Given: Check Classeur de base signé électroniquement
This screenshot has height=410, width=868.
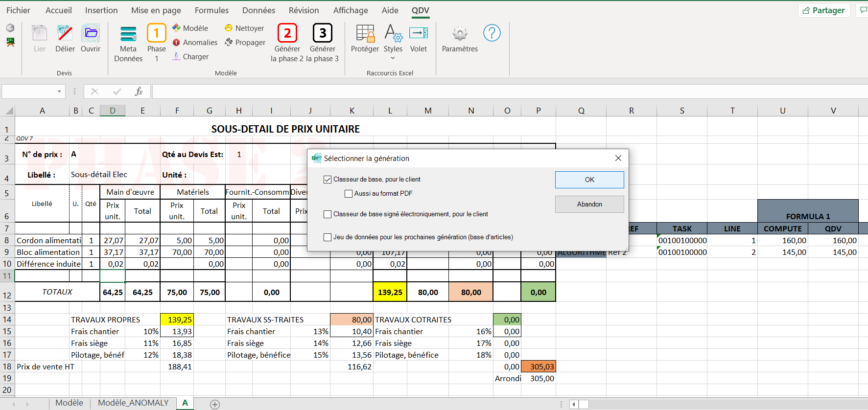Looking at the screenshot, I should tap(328, 214).
